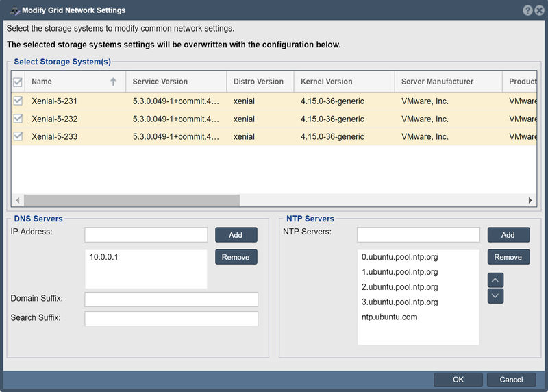The image size is (548, 392).
Task: Click Add button for NTP Servers
Action: [508, 235]
